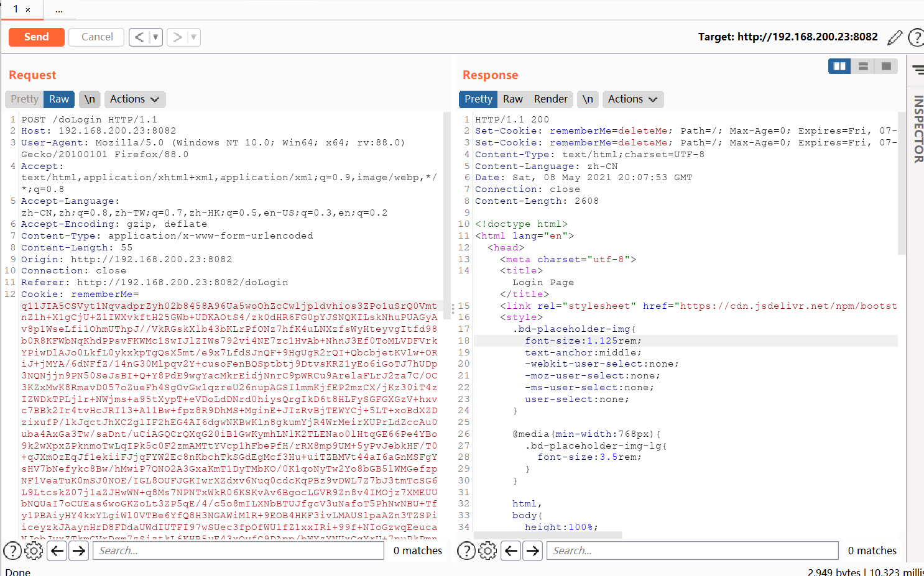Jump to previous Request search match
This screenshot has width=924, height=576.
tap(57, 551)
